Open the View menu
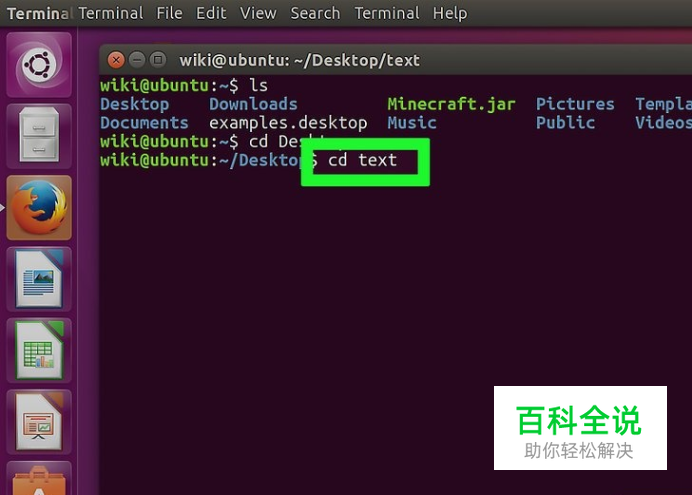 tap(258, 13)
